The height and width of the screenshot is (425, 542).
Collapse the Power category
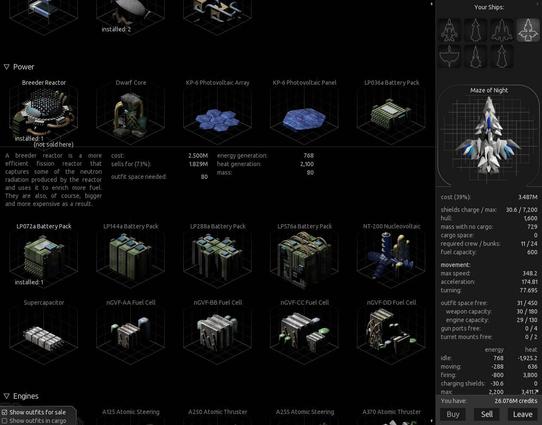pos(7,67)
